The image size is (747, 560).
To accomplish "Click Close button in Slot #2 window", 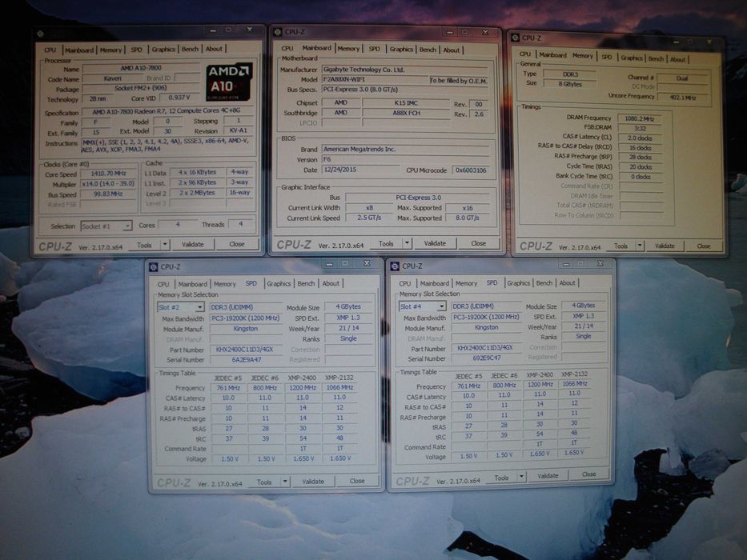I will 357,481.
